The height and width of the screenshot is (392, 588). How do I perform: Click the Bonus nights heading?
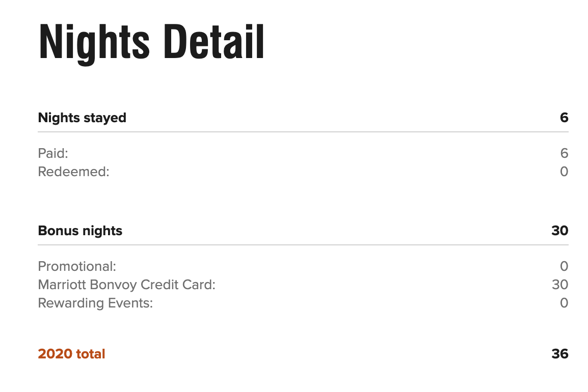pos(80,231)
